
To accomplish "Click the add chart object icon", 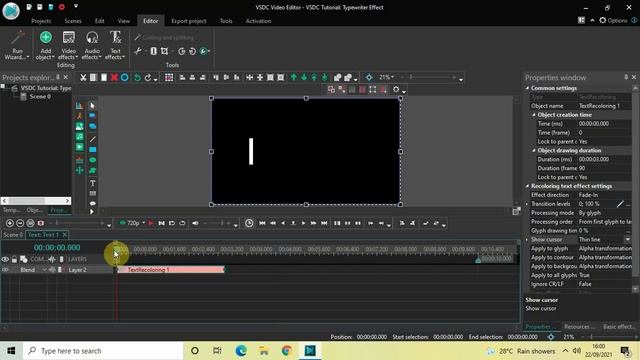I will [80, 105].
